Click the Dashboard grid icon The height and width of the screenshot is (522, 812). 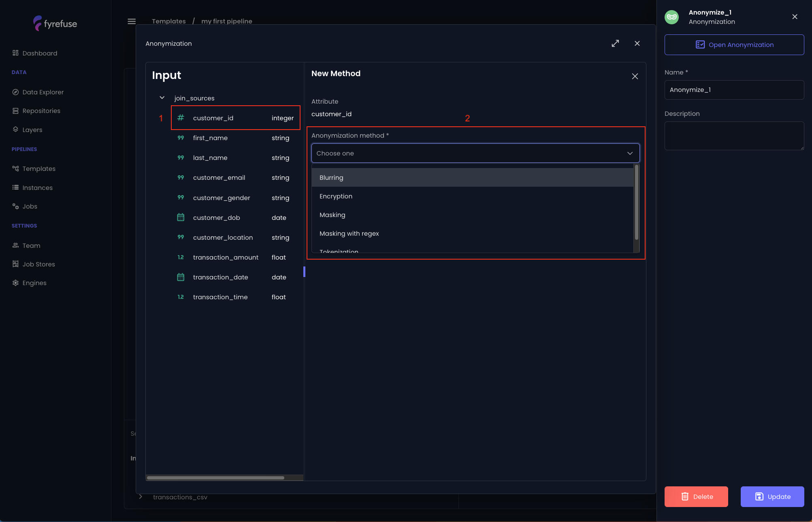click(x=15, y=53)
